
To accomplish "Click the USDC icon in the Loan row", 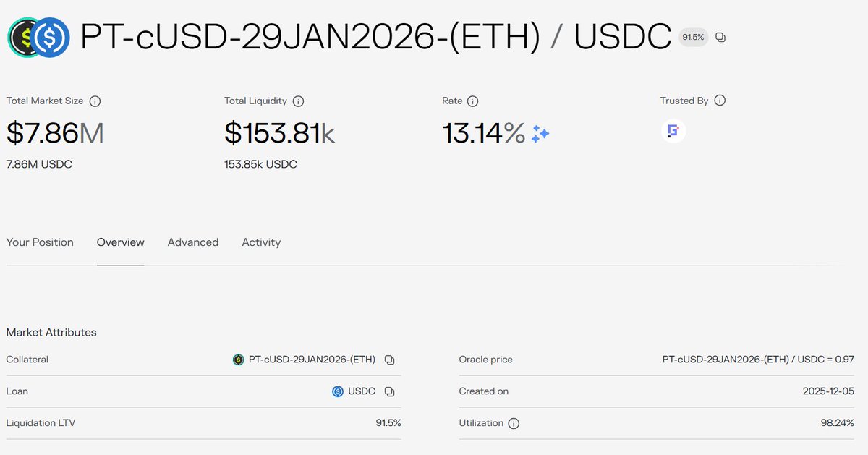I will click(338, 391).
